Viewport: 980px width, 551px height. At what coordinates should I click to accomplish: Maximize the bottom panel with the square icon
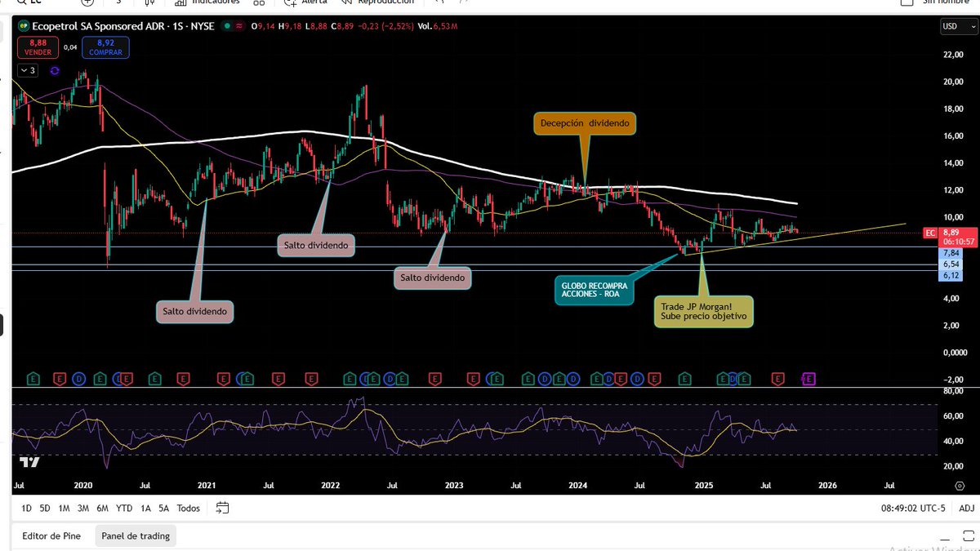tap(968, 536)
